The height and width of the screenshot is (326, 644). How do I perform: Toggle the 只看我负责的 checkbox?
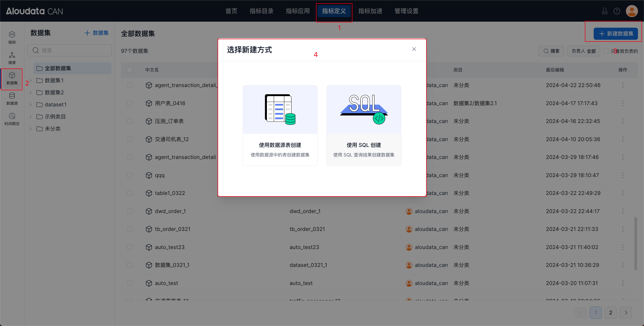coord(606,51)
